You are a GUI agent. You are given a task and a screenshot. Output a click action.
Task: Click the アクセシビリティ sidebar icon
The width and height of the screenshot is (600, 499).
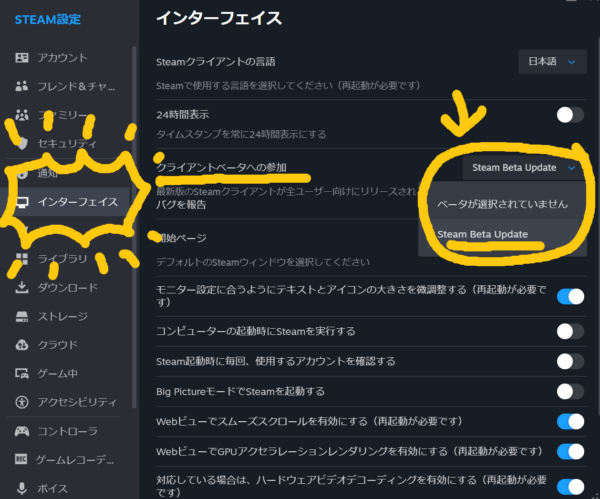pos(22,403)
